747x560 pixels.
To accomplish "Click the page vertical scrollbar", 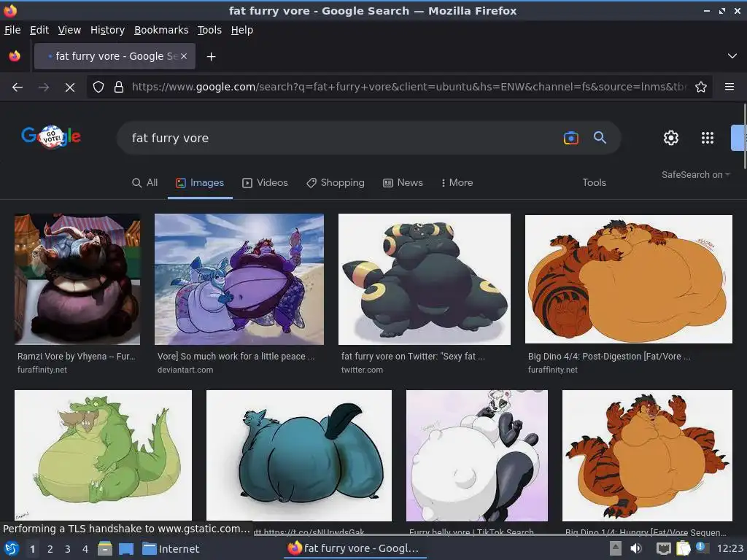I will [x=745, y=136].
